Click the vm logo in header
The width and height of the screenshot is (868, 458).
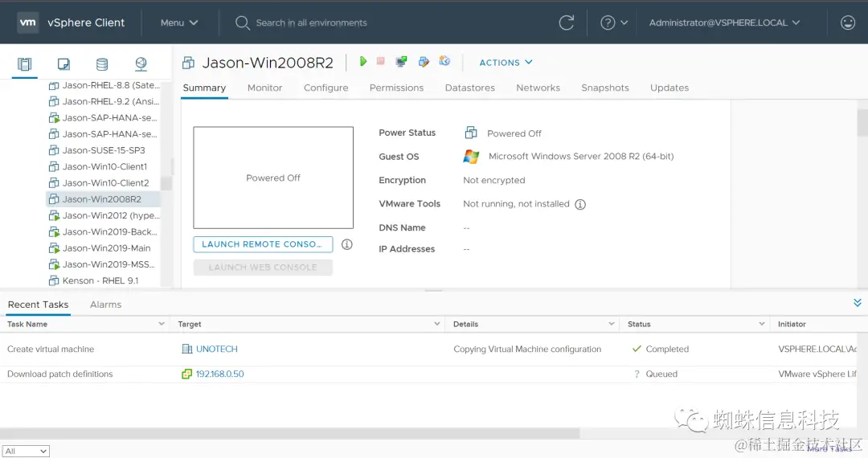coord(27,22)
